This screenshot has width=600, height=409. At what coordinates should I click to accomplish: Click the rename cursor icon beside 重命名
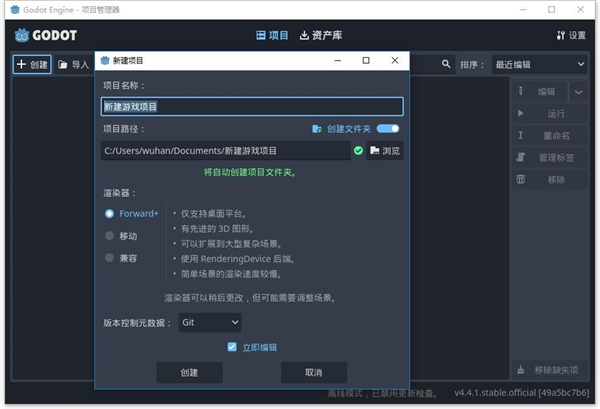(x=520, y=135)
